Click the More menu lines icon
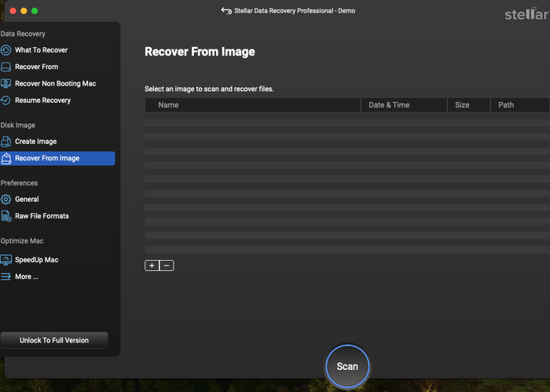 pyautogui.click(x=5, y=277)
